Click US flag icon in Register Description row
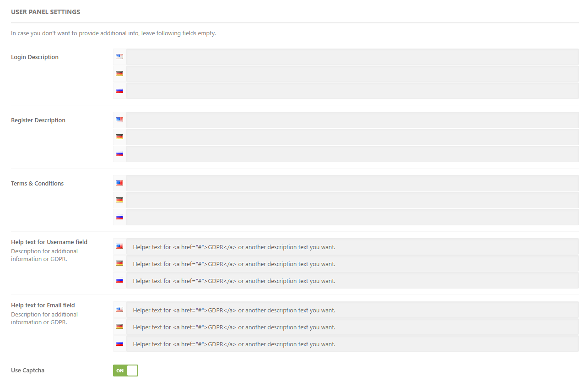Image resolution: width=588 pixels, height=387 pixels. [x=119, y=120]
